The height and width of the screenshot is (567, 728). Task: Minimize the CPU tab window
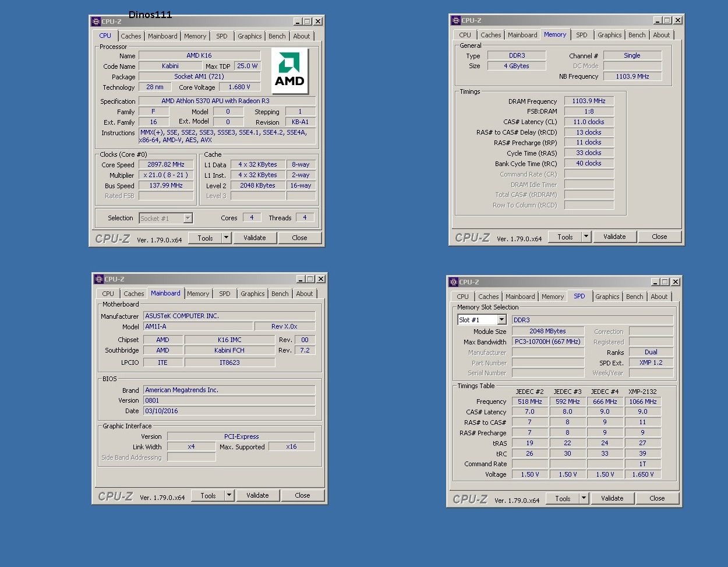(x=298, y=22)
